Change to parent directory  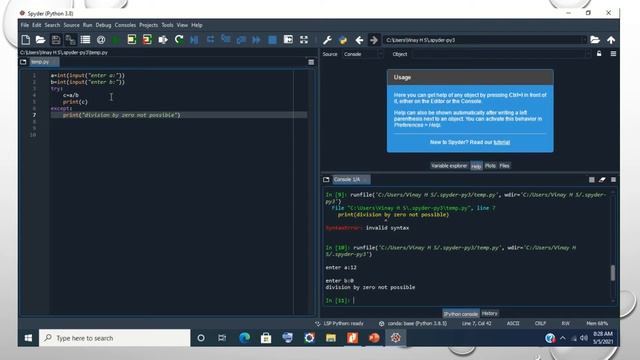pyautogui.click(x=611, y=40)
